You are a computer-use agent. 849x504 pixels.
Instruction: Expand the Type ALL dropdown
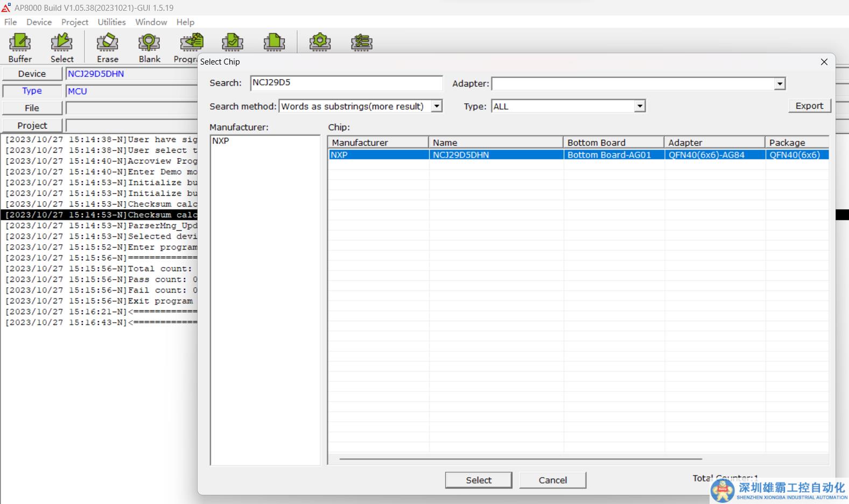pyautogui.click(x=640, y=107)
